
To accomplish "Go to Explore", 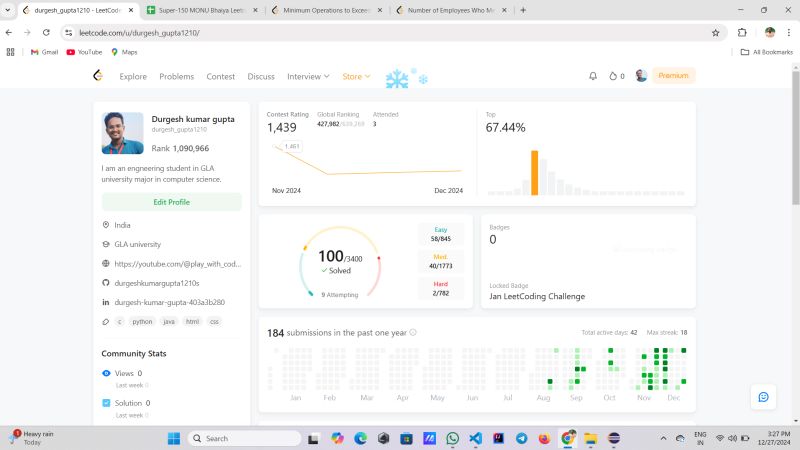I will tap(133, 76).
